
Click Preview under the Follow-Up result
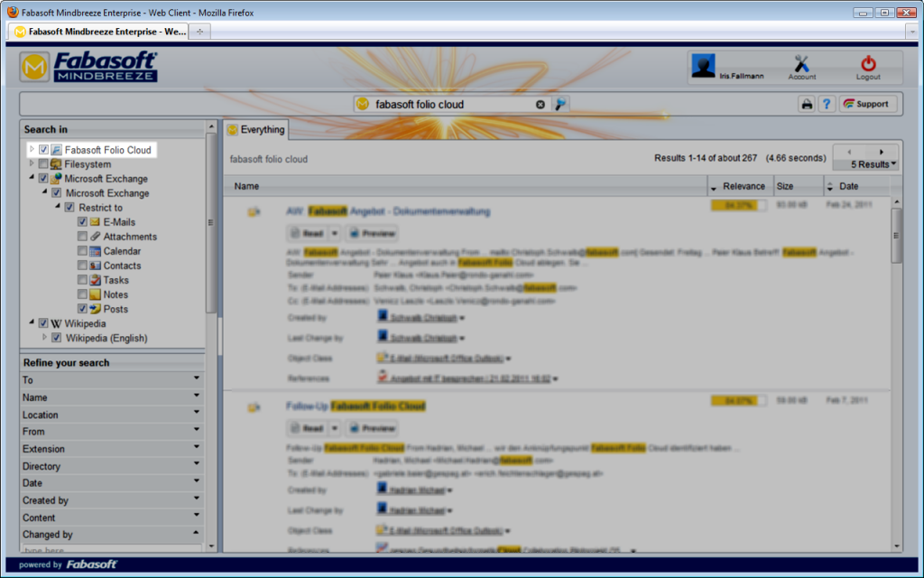click(371, 428)
